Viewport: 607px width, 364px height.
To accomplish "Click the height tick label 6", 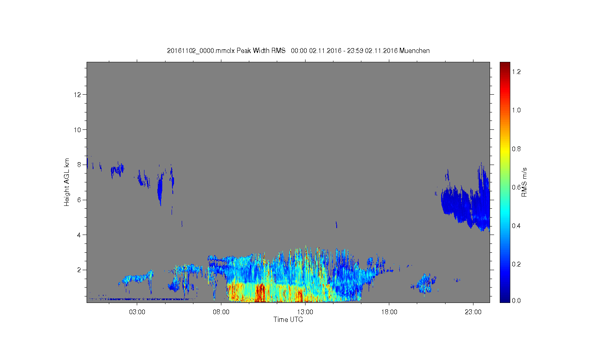I will click(x=80, y=200).
